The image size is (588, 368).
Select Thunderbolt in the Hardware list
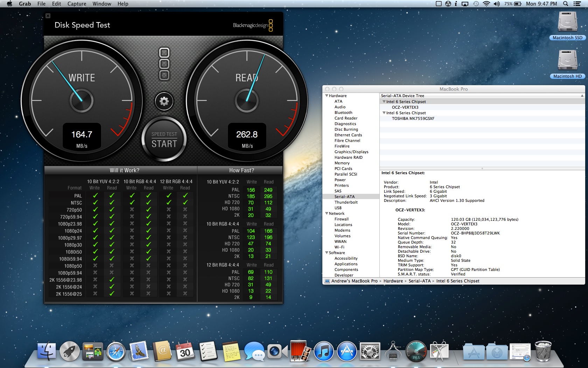[346, 202]
